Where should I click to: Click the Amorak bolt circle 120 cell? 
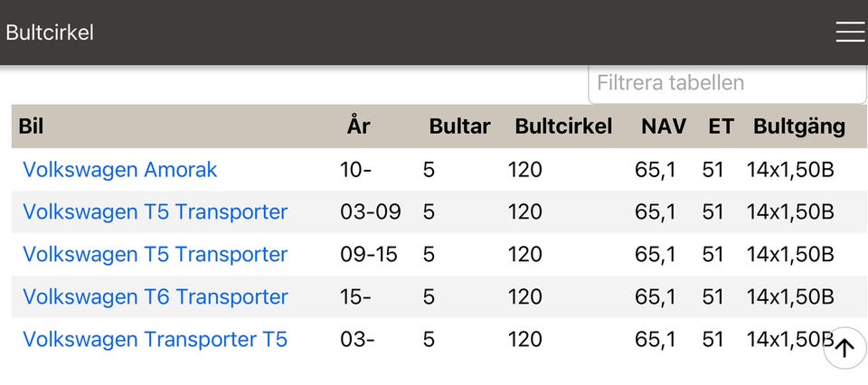[x=525, y=170]
